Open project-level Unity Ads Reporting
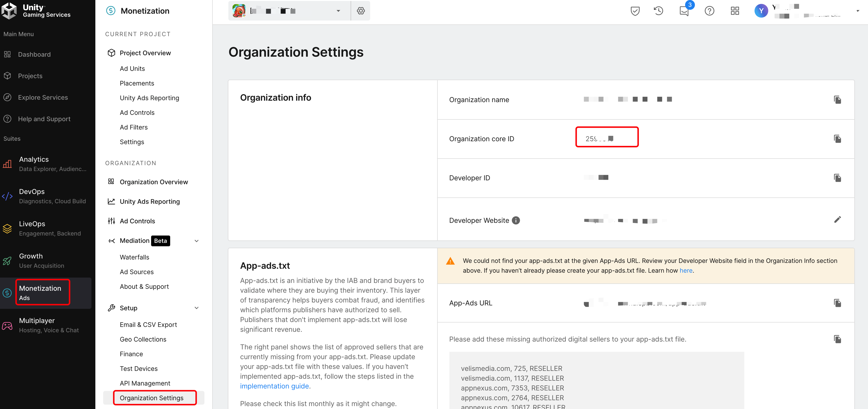Image resolution: width=868 pixels, height=409 pixels. 150,98
